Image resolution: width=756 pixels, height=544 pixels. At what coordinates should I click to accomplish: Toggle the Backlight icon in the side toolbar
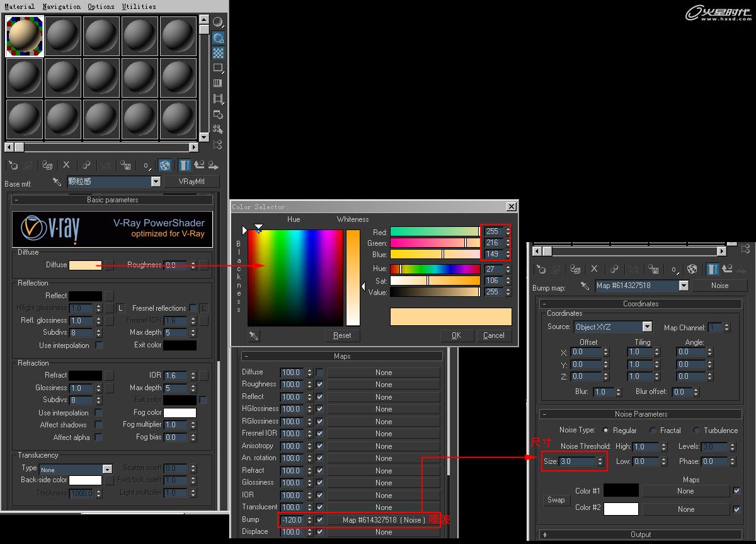[x=218, y=38]
